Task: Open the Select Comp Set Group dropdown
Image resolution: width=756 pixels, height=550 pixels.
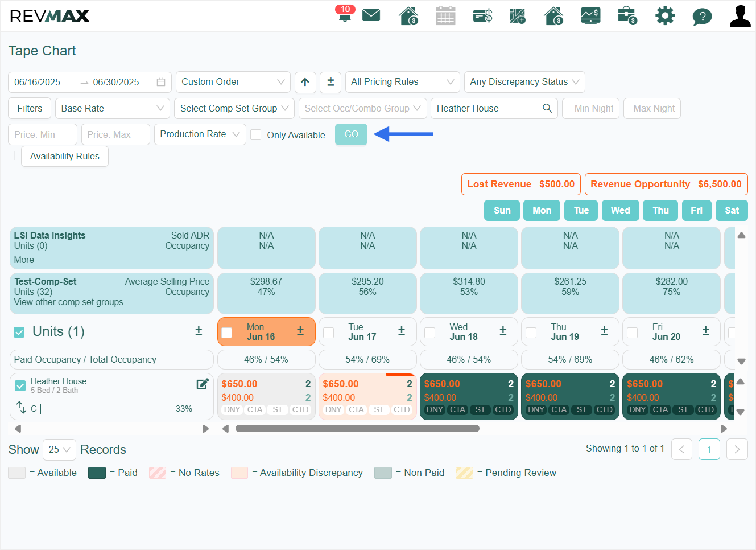Action: point(234,108)
